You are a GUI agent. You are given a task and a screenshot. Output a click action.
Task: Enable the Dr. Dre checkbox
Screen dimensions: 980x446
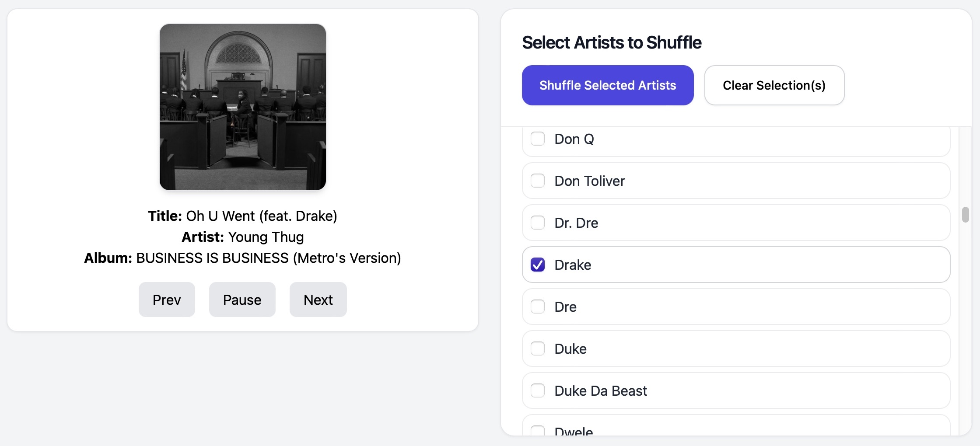pyautogui.click(x=538, y=223)
